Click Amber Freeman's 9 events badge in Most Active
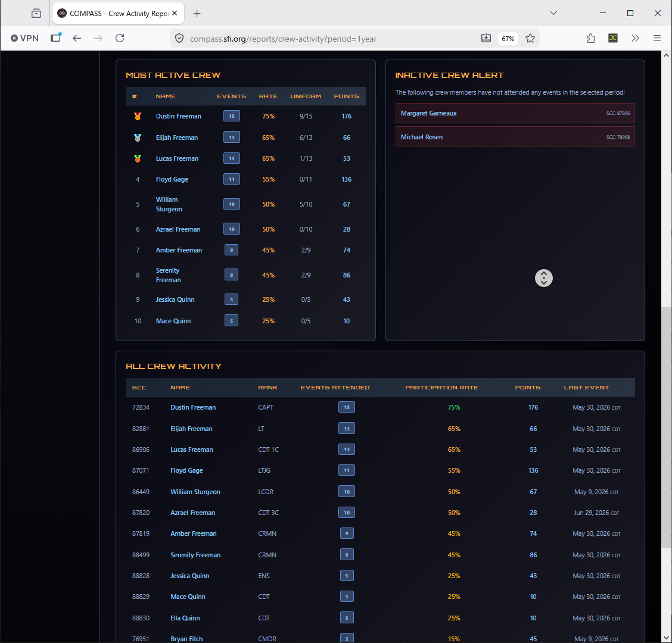672x643 pixels. click(x=231, y=249)
